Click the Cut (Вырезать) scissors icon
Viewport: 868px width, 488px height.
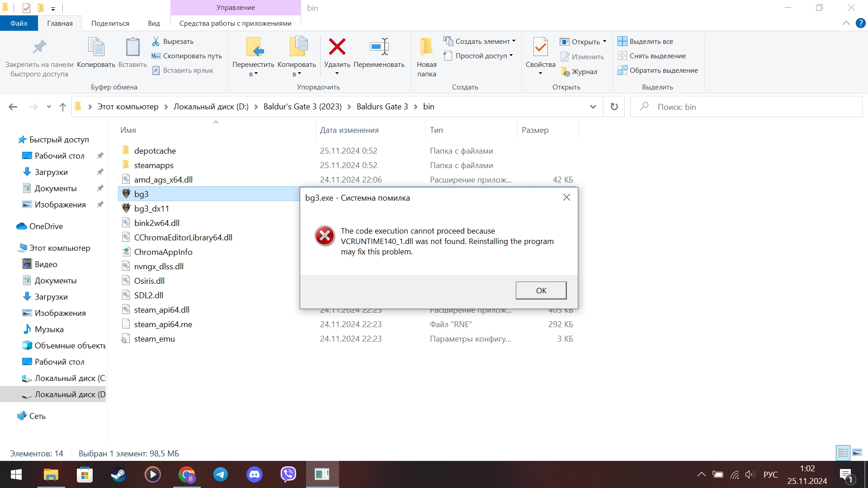pos(156,41)
